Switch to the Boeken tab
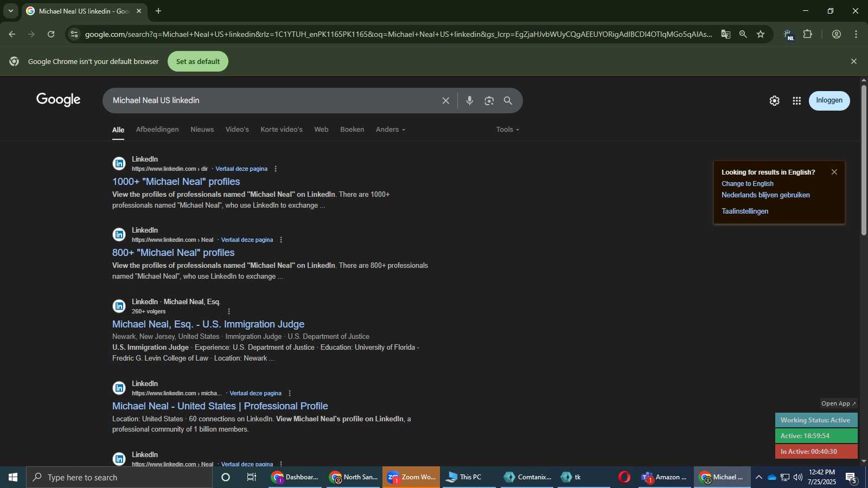The image size is (868, 488). tap(352, 130)
